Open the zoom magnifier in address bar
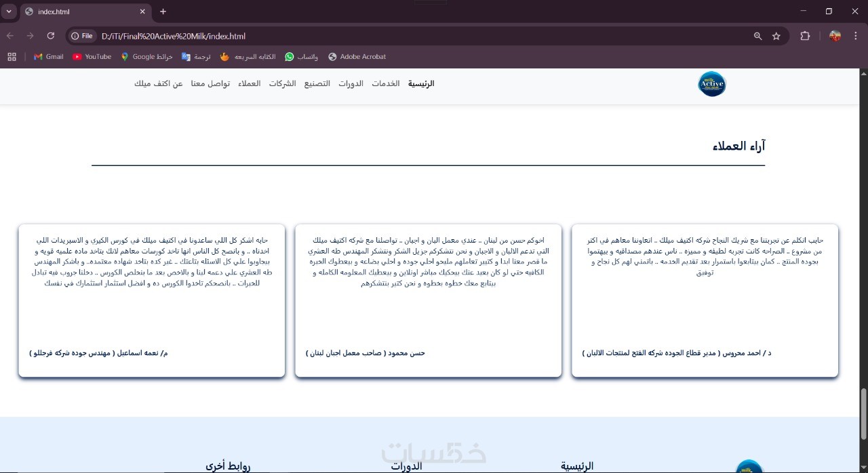This screenshot has width=868, height=473. pos(758,36)
